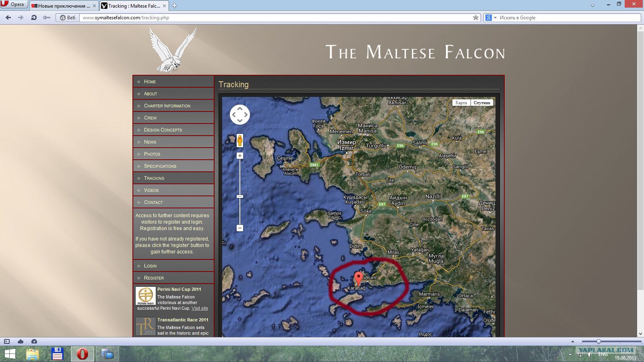Image resolution: width=644 pixels, height=362 pixels.
Task: Zoom in on the map with plus
Action: click(x=240, y=156)
